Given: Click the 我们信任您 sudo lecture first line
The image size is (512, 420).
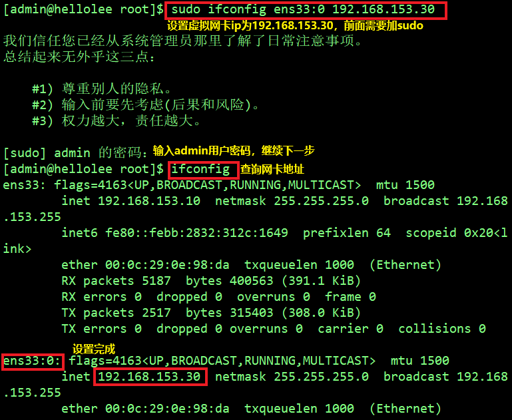Looking at the screenshot, I should click(182, 41).
